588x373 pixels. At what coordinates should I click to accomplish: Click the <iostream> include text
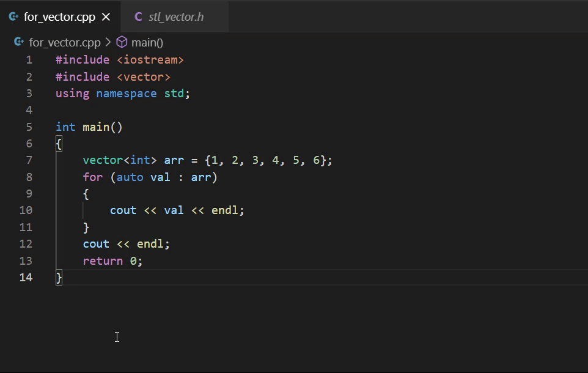(150, 60)
